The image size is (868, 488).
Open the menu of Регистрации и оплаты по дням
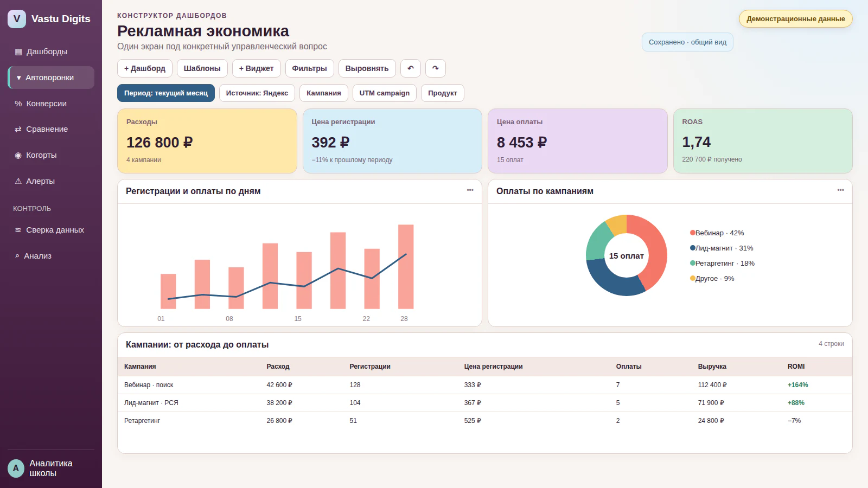click(x=470, y=190)
